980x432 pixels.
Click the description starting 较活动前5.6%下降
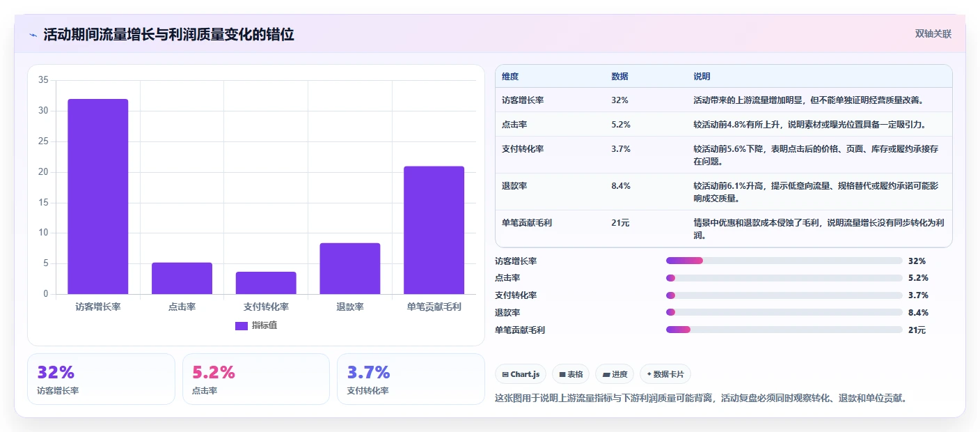pyautogui.click(x=816, y=155)
